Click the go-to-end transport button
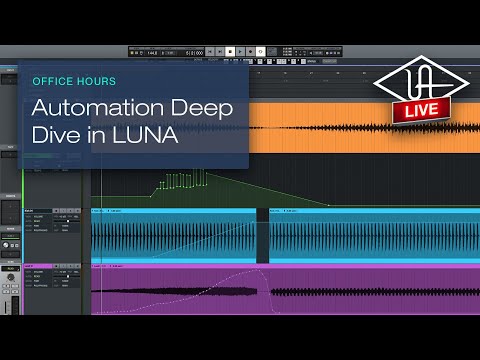The image size is (480, 360). click(x=220, y=52)
